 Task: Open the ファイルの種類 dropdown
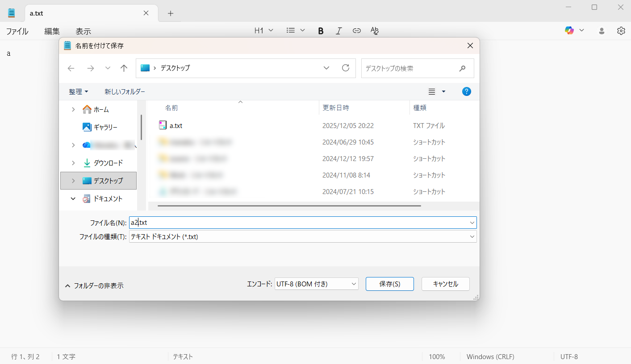[x=302, y=237]
